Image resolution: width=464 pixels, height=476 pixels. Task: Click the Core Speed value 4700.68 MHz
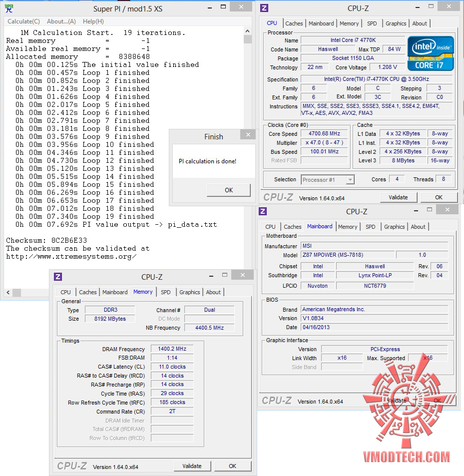coord(325,133)
